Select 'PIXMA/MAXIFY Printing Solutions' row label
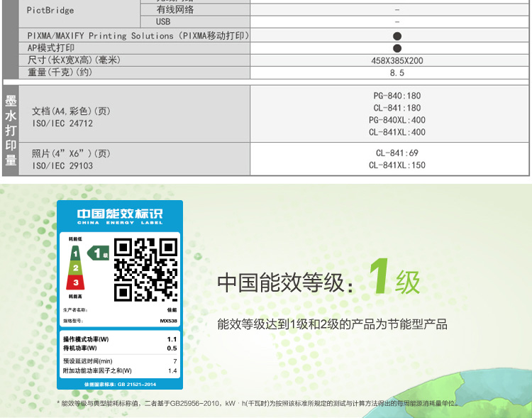Viewport: 532px width, 418px height. tap(138, 35)
